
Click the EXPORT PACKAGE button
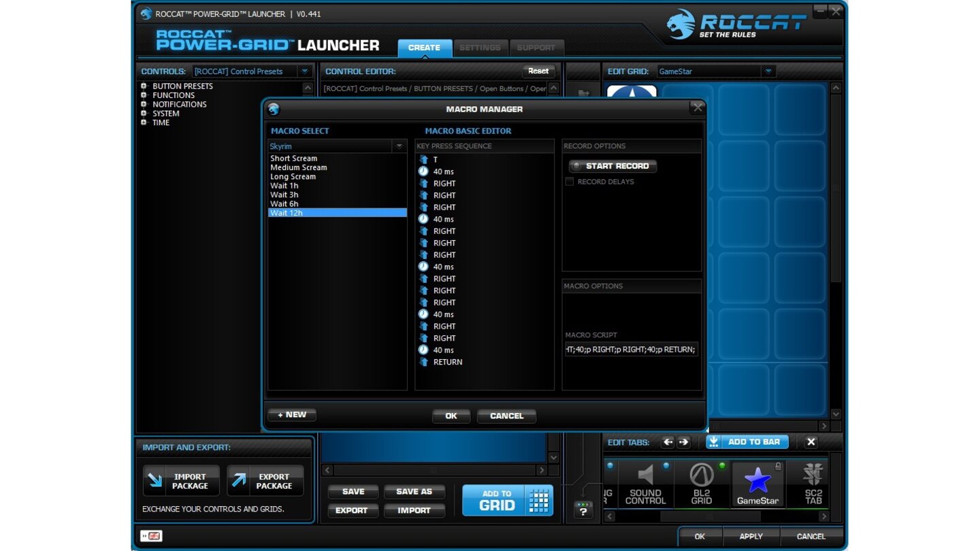[x=265, y=482]
